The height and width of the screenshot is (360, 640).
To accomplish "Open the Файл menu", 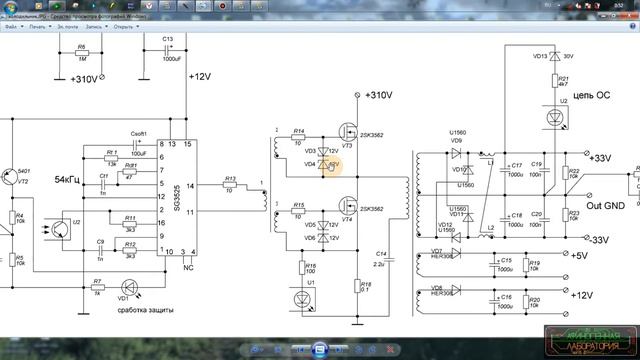I will click(x=14, y=27).
